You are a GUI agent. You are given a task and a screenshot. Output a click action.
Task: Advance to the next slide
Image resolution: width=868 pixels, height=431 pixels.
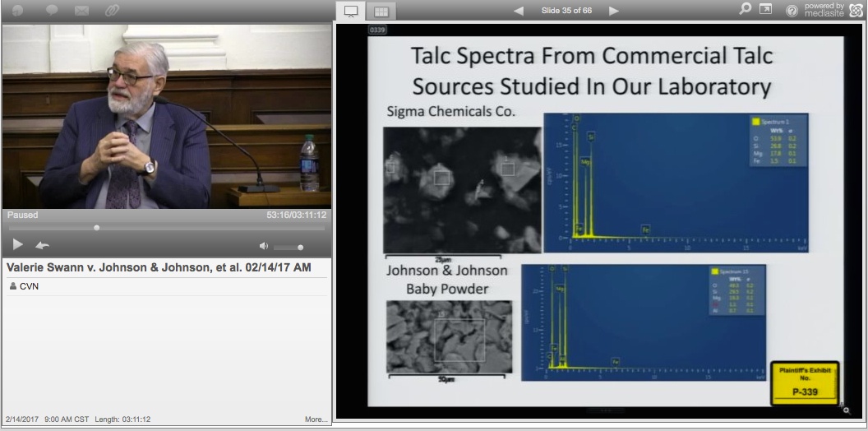(614, 11)
